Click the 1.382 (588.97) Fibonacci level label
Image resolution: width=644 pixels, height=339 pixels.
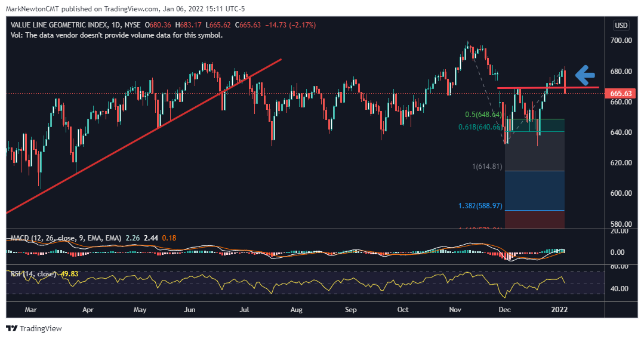pyautogui.click(x=481, y=206)
